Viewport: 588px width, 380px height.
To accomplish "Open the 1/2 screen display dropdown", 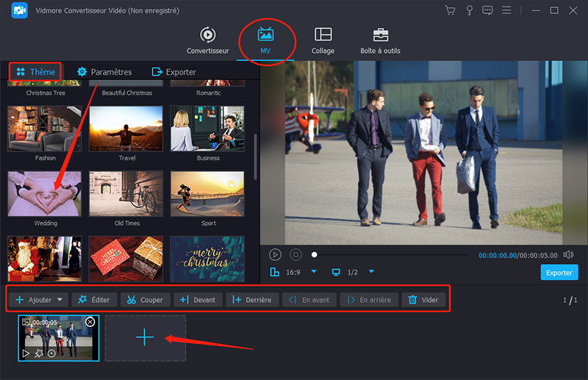I will point(371,272).
